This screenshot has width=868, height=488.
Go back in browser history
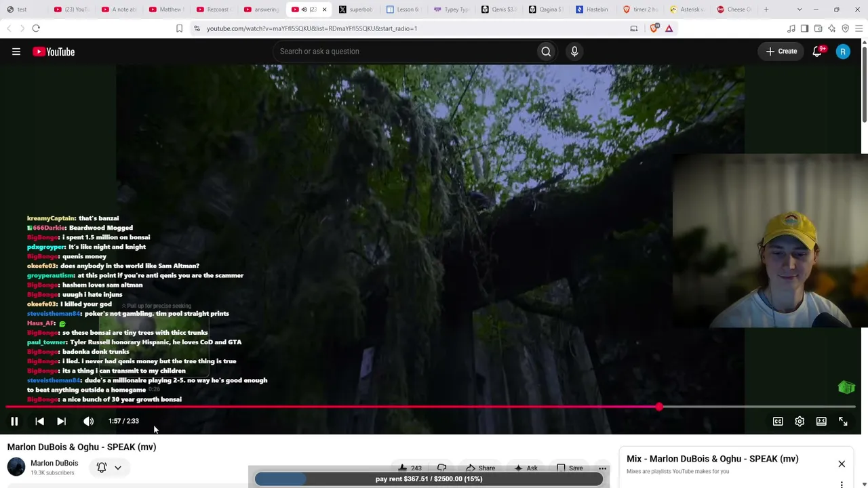pyautogui.click(x=9, y=28)
